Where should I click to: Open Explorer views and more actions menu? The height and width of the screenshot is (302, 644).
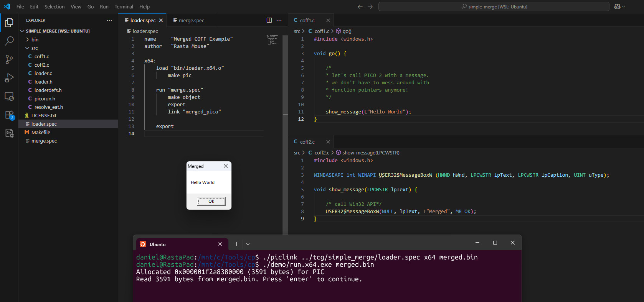click(x=109, y=20)
